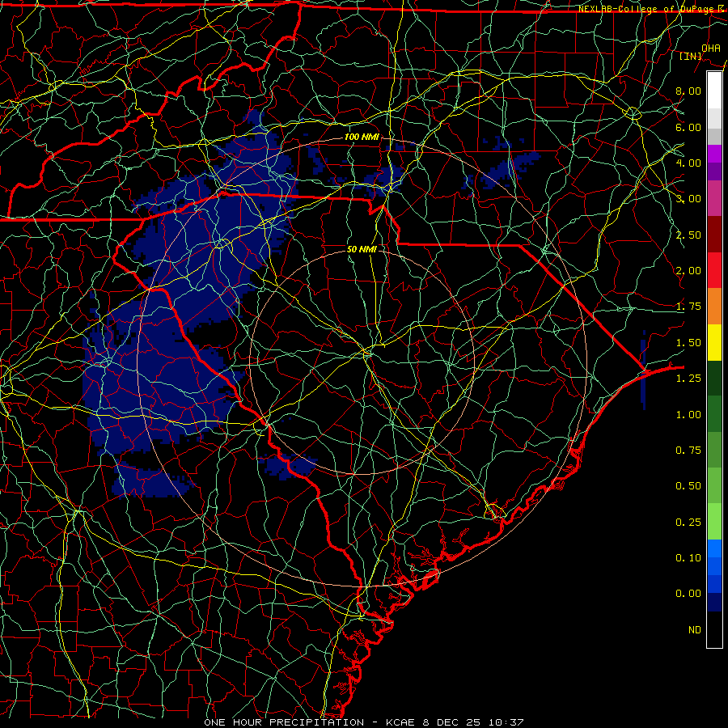The width and height of the screenshot is (728, 728).
Task: Click the yellow legend color swatch
Action: click(x=714, y=343)
